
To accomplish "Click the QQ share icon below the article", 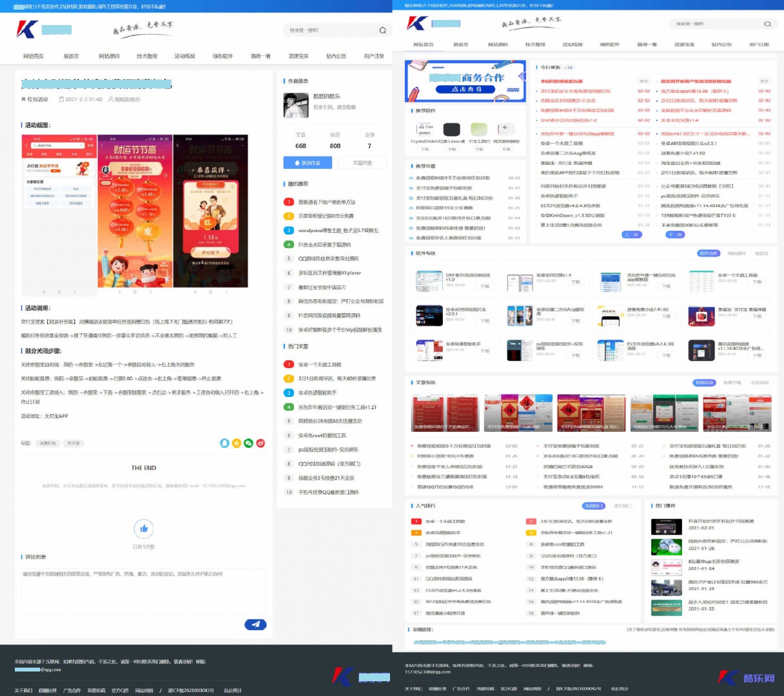I will click(x=224, y=443).
